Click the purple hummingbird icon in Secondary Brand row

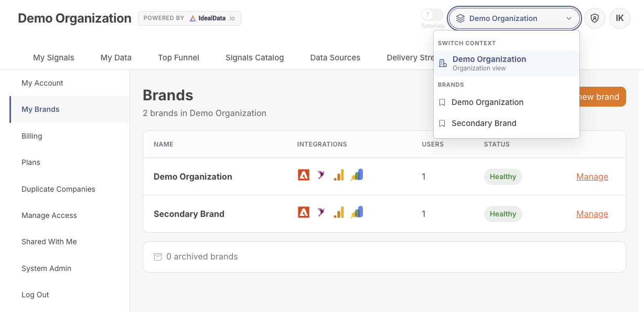click(x=321, y=213)
